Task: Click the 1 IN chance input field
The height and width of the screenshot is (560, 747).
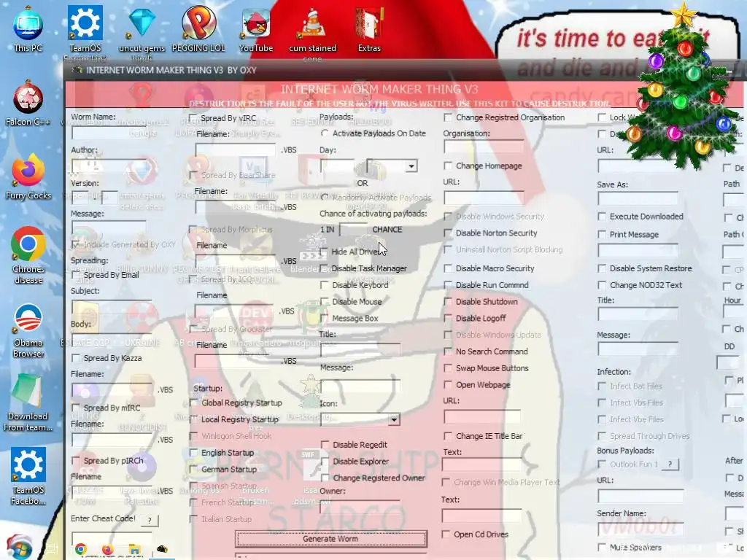Action: (352, 230)
